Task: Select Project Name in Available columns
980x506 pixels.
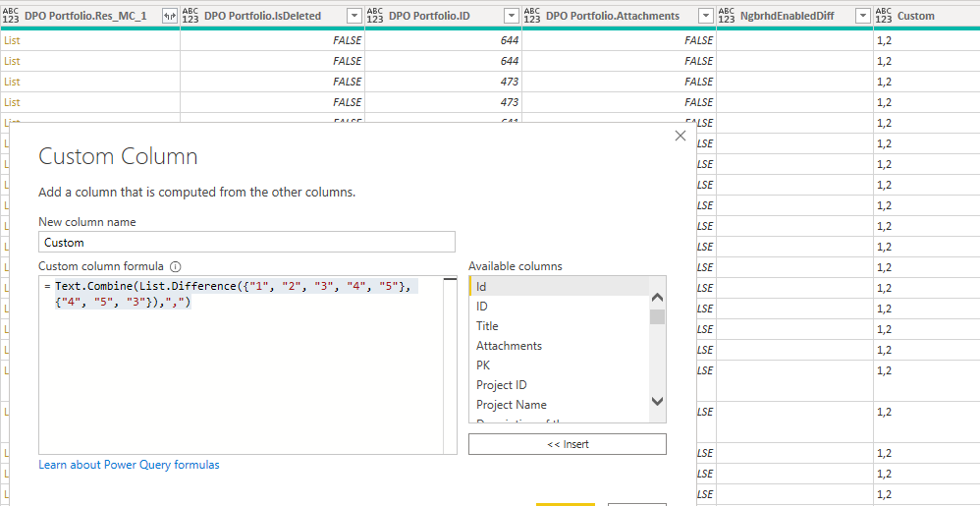Action: click(560, 405)
